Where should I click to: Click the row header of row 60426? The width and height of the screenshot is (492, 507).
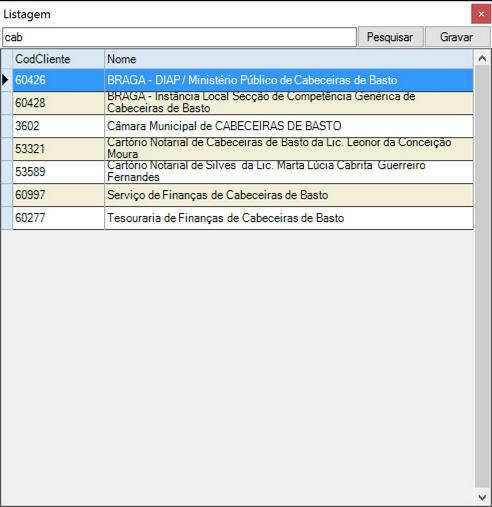[7, 80]
